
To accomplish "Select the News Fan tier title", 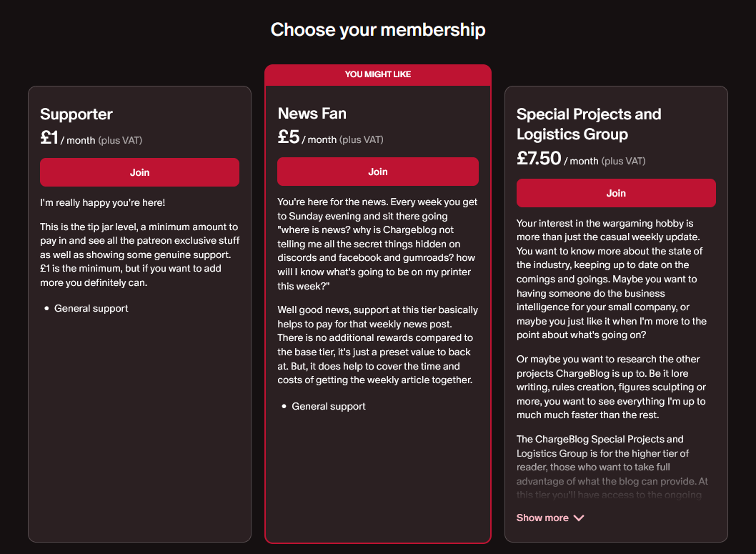I will [312, 114].
